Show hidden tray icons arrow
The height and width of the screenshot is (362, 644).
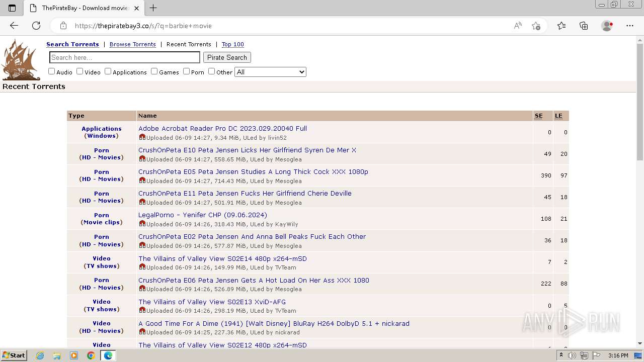pyautogui.click(x=561, y=355)
